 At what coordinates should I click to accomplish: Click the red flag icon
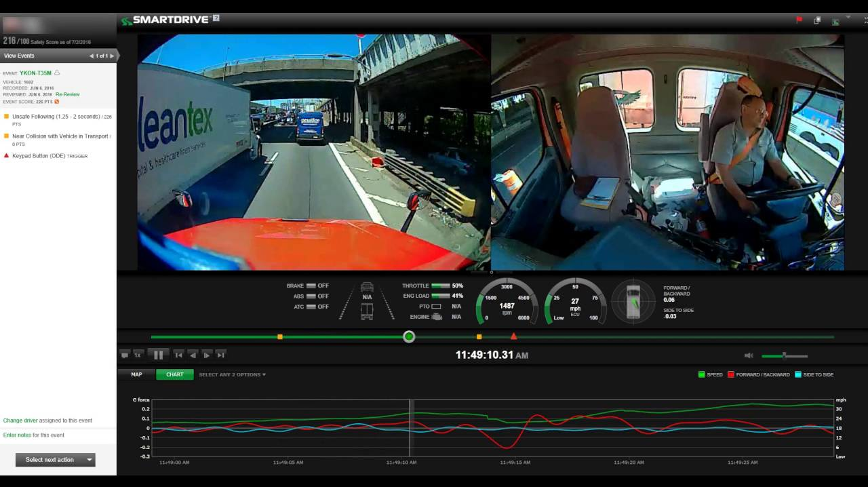[799, 20]
